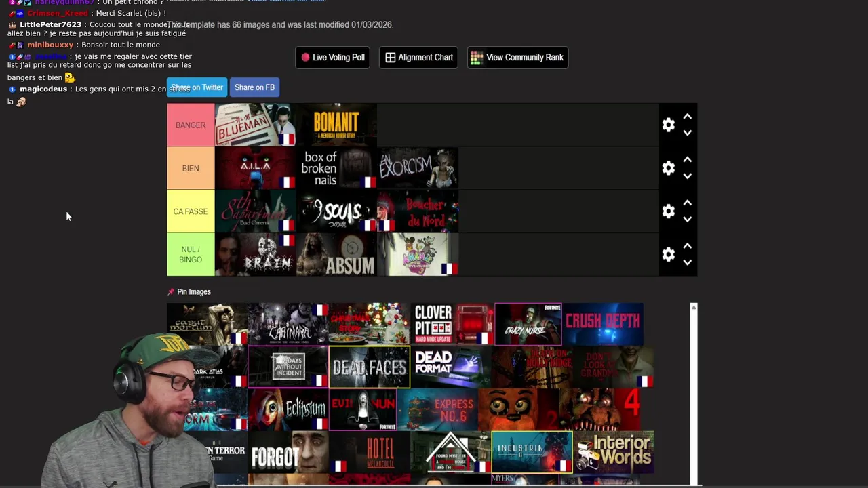Select the orange BIEN tier label
Screen dimensions: 868x488
click(191, 168)
